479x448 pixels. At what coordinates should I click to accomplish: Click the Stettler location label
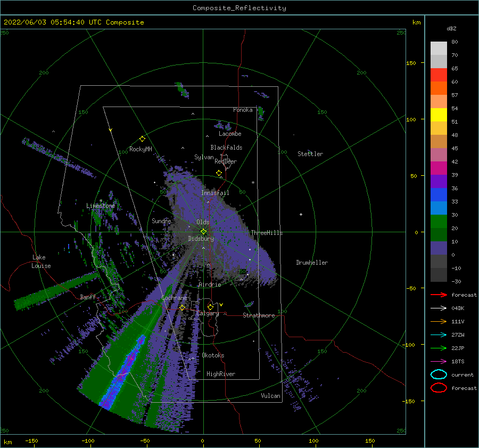pos(310,154)
